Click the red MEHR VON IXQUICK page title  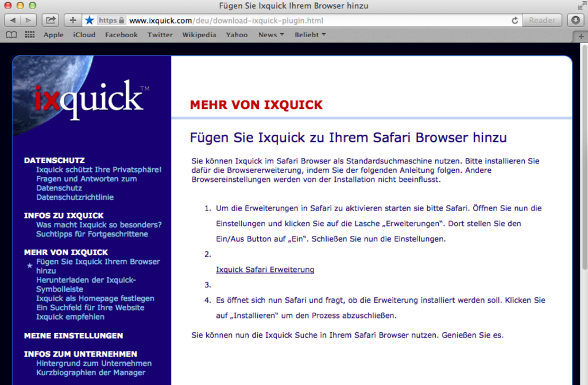click(x=256, y=105)
